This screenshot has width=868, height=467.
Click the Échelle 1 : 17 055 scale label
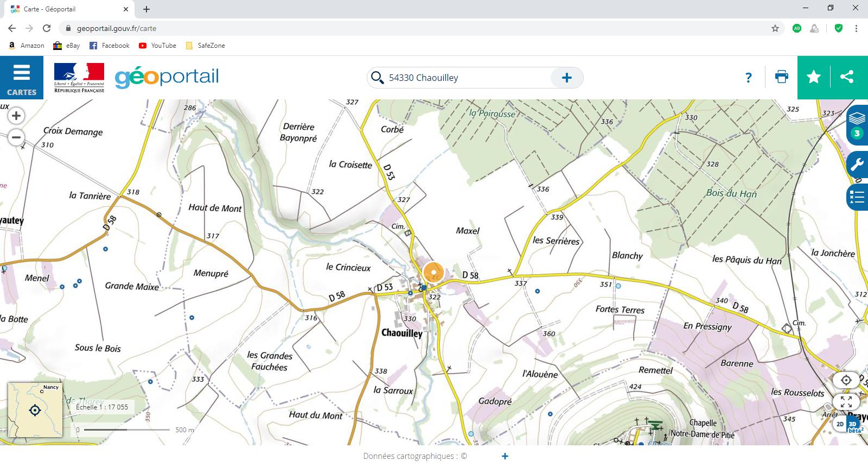click(102, 407)
